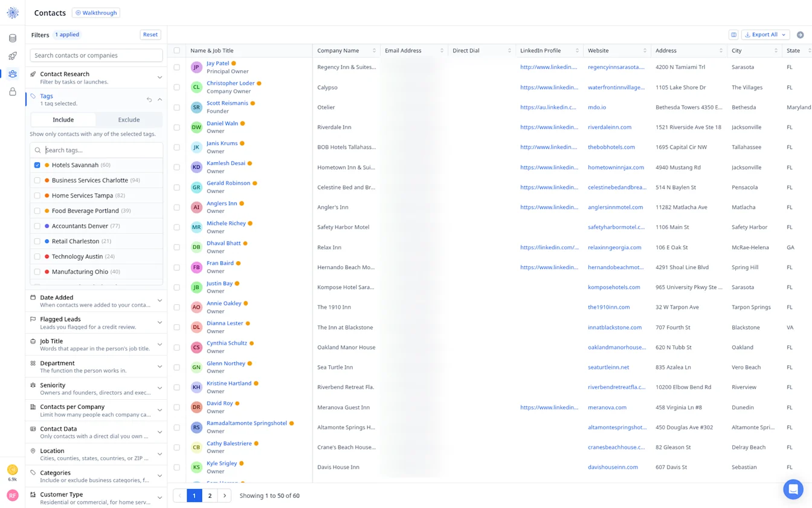Click the contacts people sidebar icon

13,74
